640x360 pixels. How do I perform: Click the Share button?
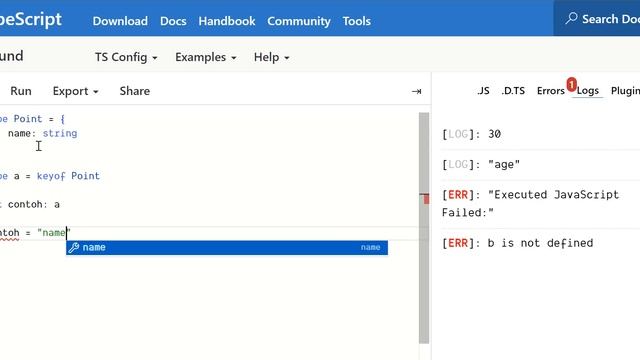click(135, 91)
